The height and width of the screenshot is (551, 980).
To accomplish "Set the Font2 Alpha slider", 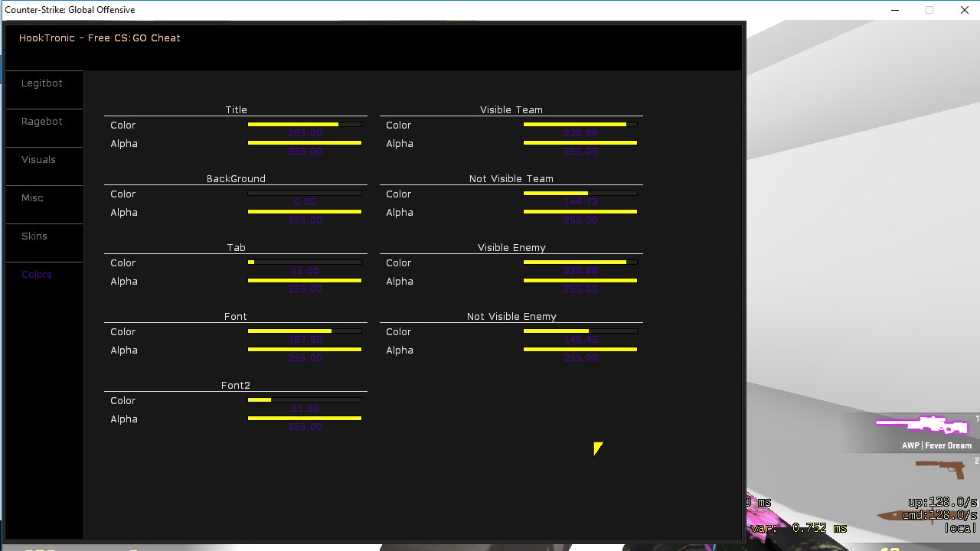I will pos(305,418).
